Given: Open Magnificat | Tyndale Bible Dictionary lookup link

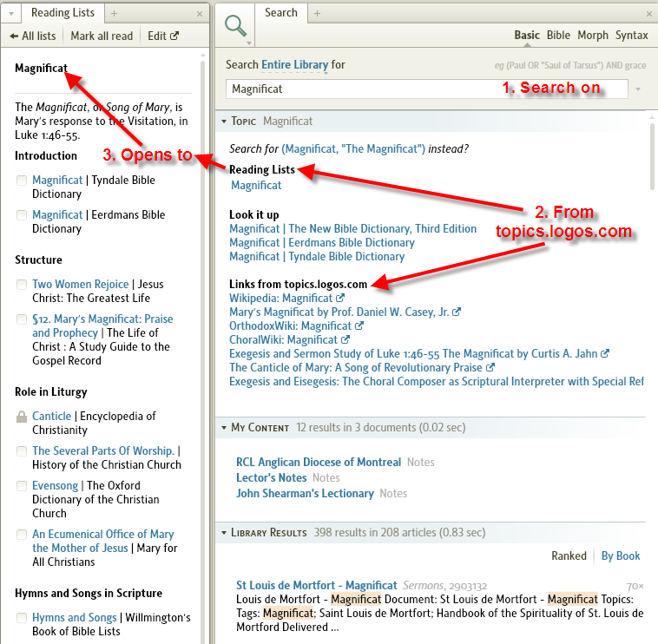Looking at the screenshot, I should [317, 256].
